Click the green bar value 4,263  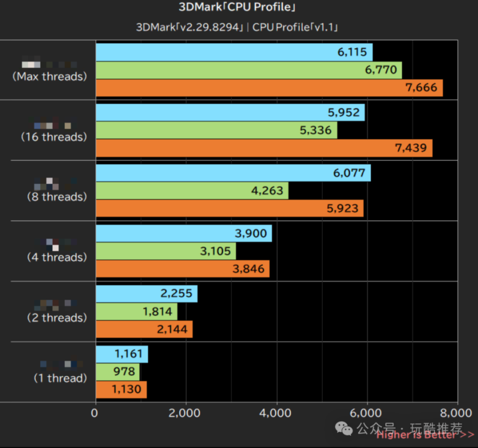click(267, 191)
